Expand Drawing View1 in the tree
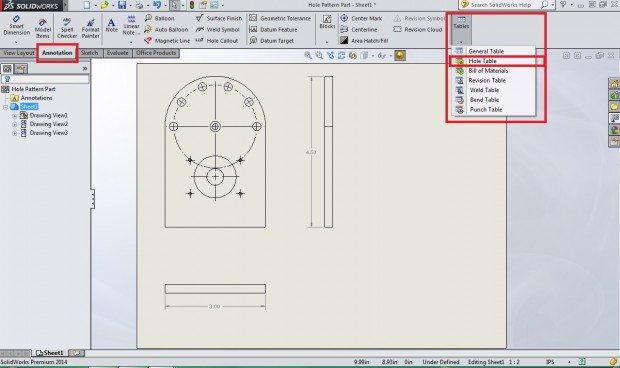 pyautogui.click(x=15, y=116)
